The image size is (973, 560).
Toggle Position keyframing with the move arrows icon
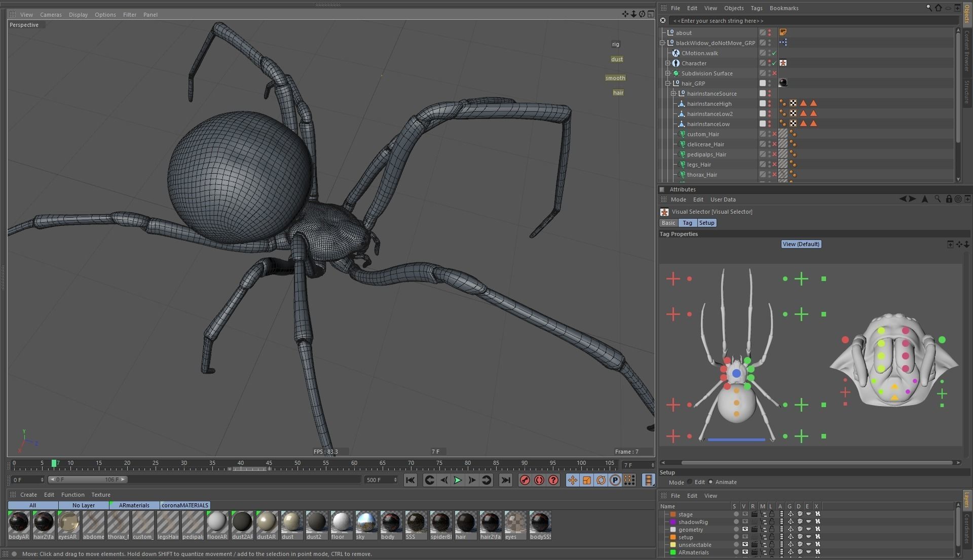coord(573,480)
